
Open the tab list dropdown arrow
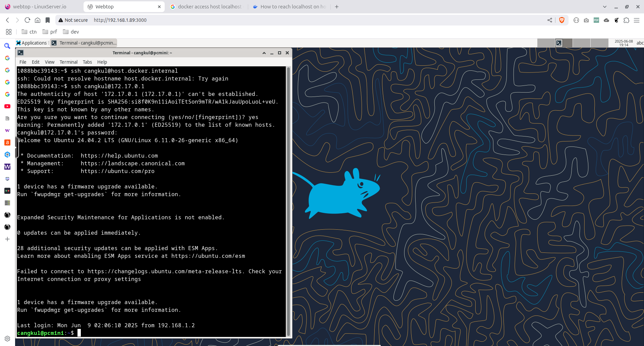coord(605,7)
